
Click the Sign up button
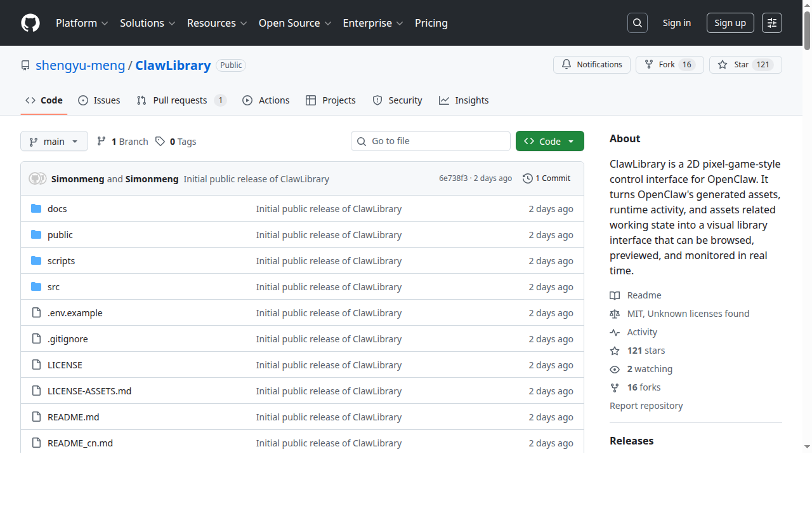[x=730, y=23]
